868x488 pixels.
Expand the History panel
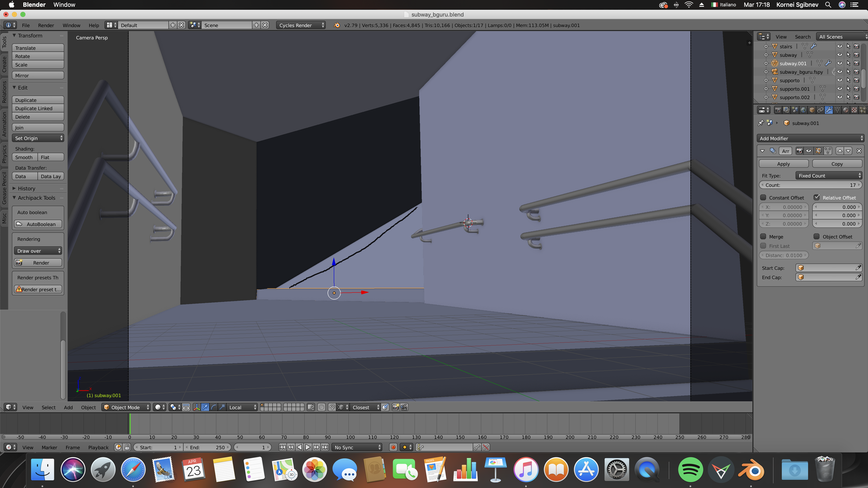pos(26,189)
